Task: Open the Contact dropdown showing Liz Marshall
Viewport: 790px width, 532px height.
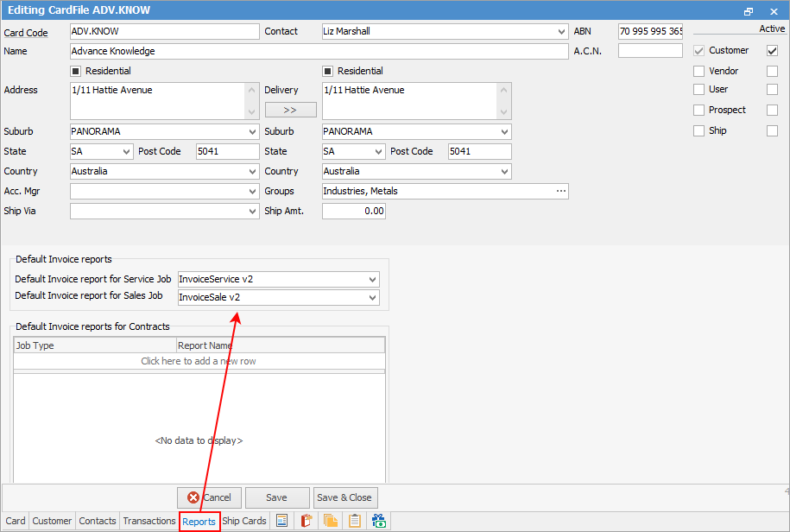Action: coord(562,32)
